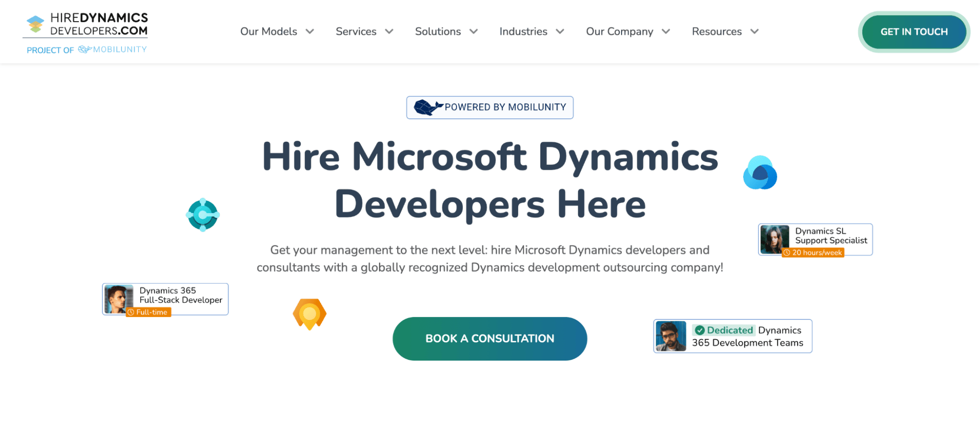Click the Dynamics SL Support Specialist text
Viewport: 980px width, 445px height.
831,236
